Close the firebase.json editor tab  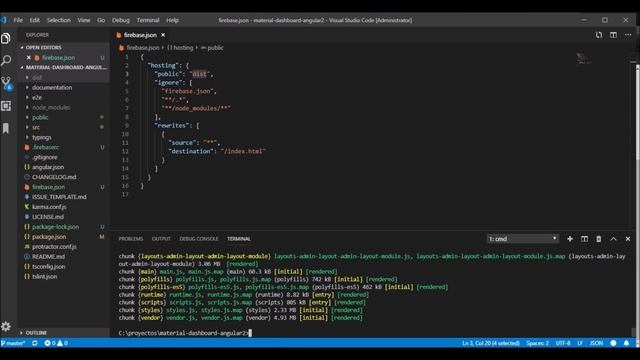pos(163,35)
